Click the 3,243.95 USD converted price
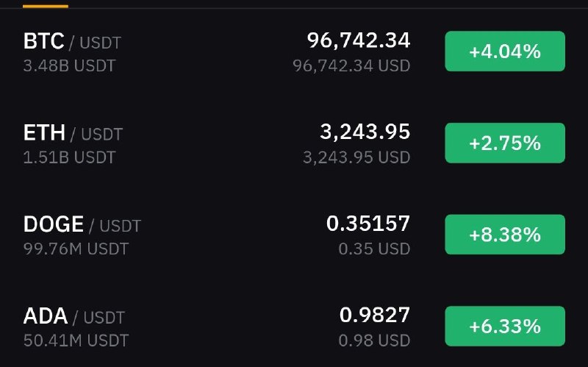 356,157
